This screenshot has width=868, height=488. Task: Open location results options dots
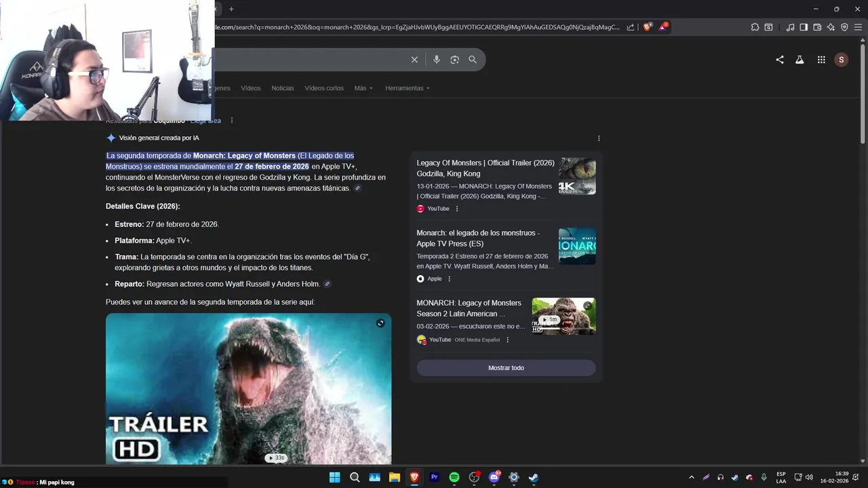pos(232,121)
